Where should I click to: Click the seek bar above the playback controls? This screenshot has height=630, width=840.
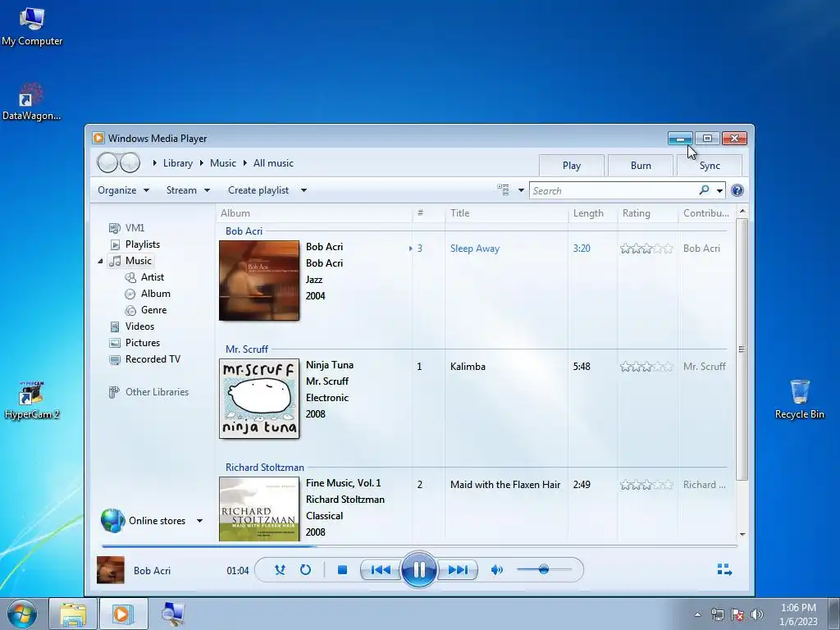point(419,546)
